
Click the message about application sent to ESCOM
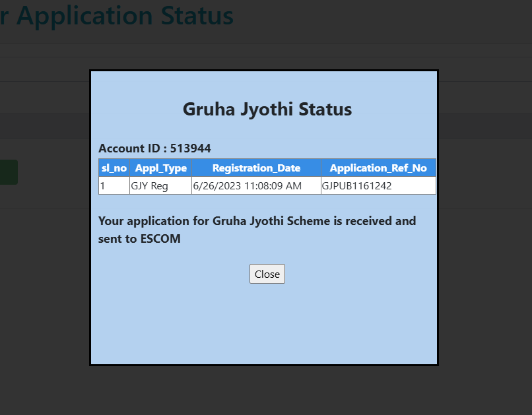[x=257, y=230]
